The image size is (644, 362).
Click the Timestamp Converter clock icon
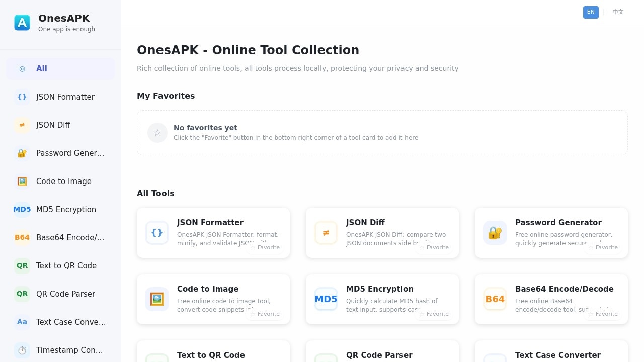click(22, 350)
